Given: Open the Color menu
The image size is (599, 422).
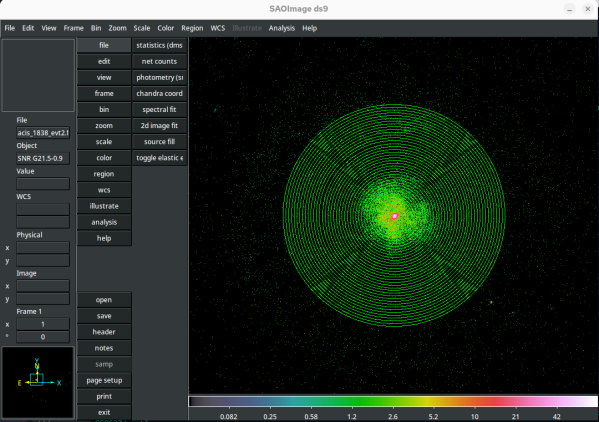Looking at the screenshot, I should pos(165,28).
